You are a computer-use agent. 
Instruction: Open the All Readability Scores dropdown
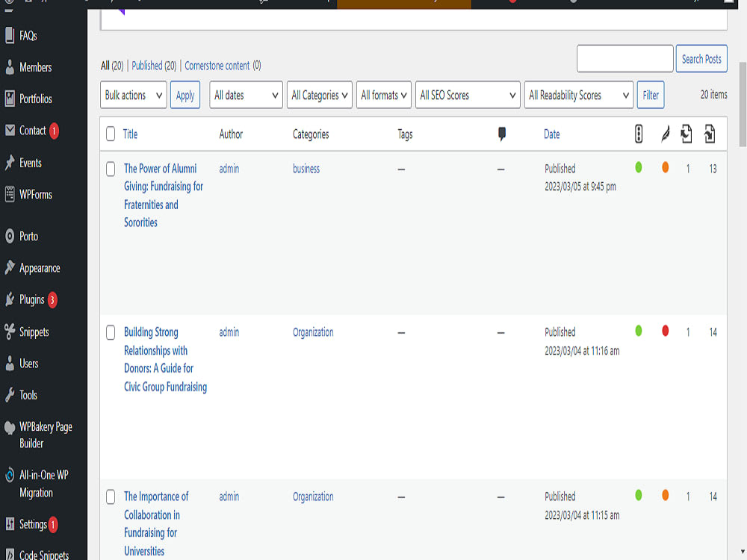[579, 95]
